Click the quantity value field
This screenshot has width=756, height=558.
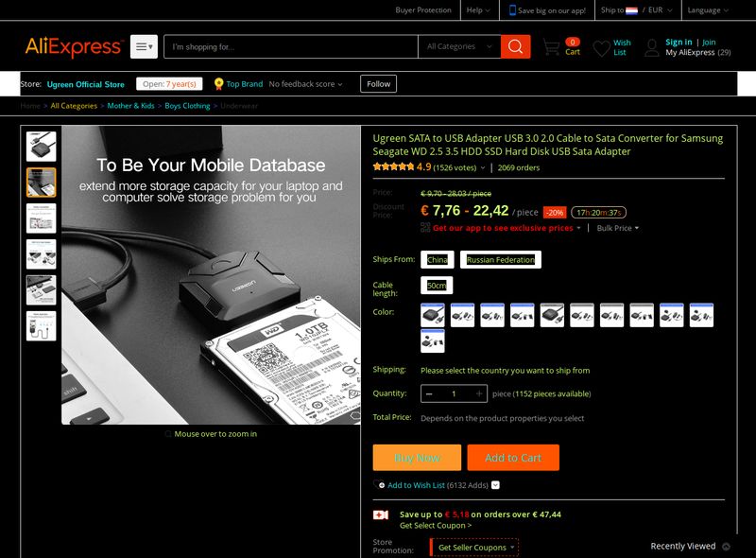click(454, 393)
